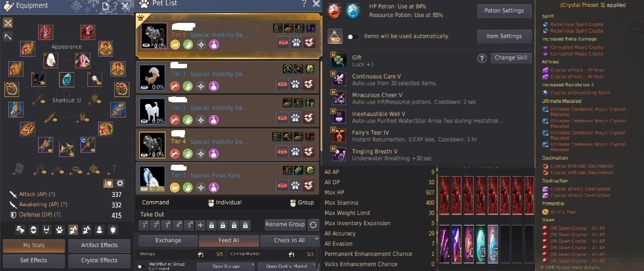Image resolution: width=644 pixels, height=271 pixels.
Task: Toggle automatic item use switch
Action: (x=353, y=37)
